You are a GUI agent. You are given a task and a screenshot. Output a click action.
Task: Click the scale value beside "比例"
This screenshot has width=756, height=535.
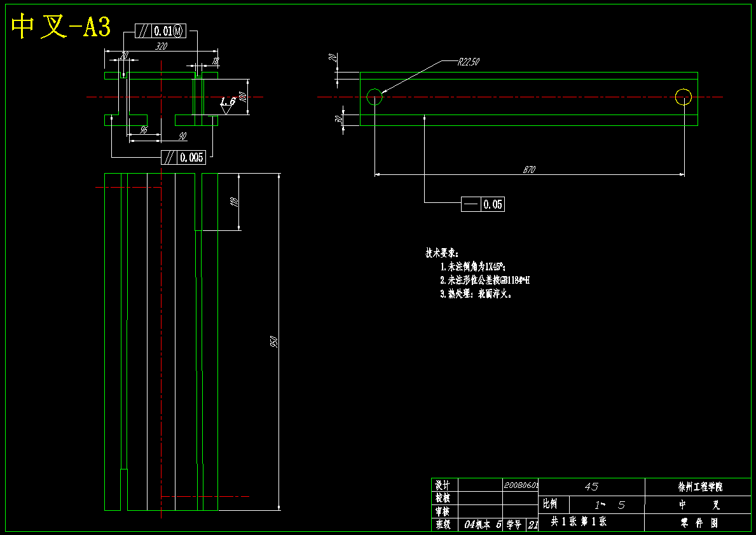610,505
